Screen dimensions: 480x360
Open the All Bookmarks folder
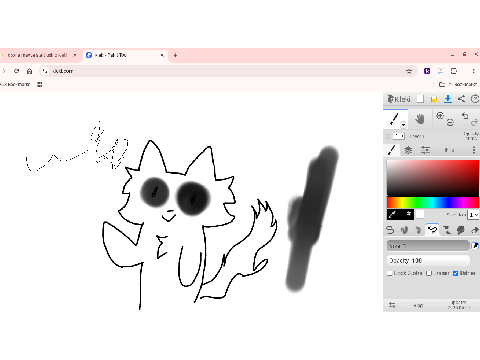pyautogui.click(x=458, y=84)
